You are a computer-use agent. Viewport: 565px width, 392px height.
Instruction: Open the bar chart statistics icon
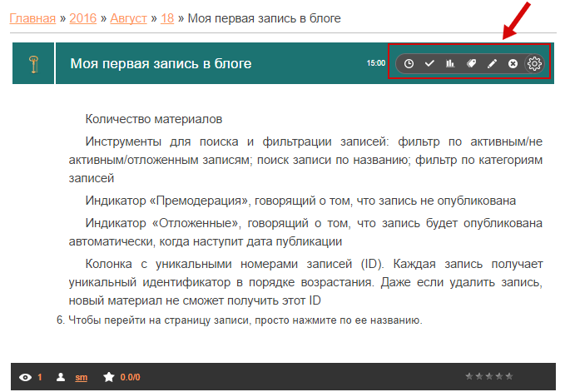tap(450, 63)
